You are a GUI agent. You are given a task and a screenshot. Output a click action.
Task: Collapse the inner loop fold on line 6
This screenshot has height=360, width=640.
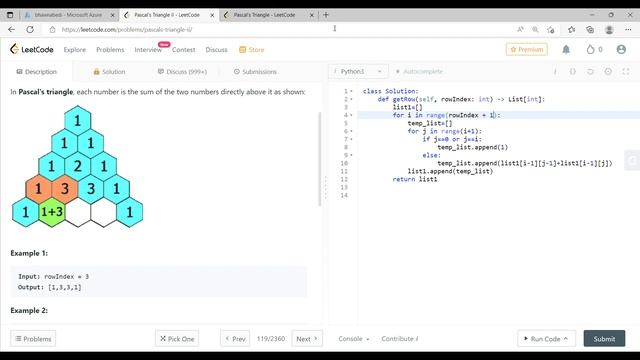[351, 131]
